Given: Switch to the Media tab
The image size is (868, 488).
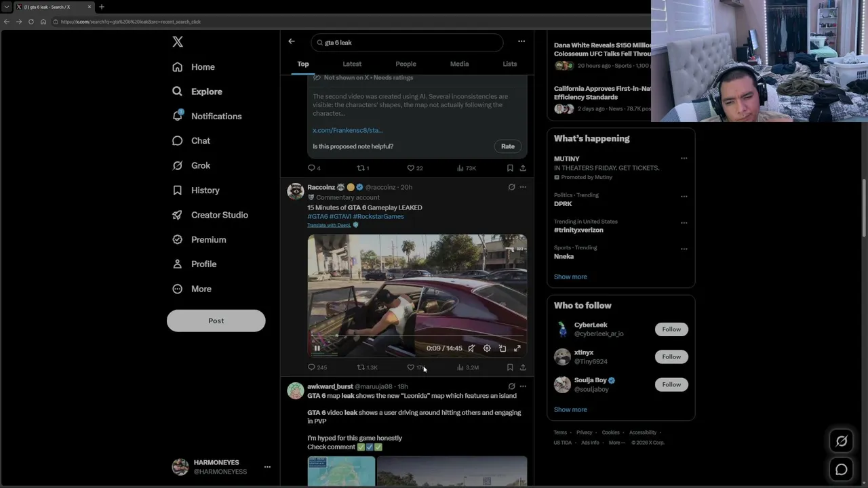Looking at the screenshot, I should click(x=459, y=64).
